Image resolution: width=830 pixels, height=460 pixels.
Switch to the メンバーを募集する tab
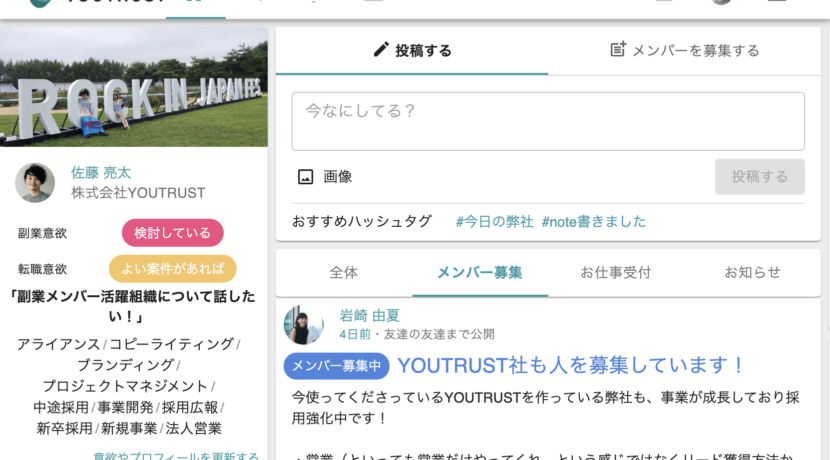coord(684,51)
